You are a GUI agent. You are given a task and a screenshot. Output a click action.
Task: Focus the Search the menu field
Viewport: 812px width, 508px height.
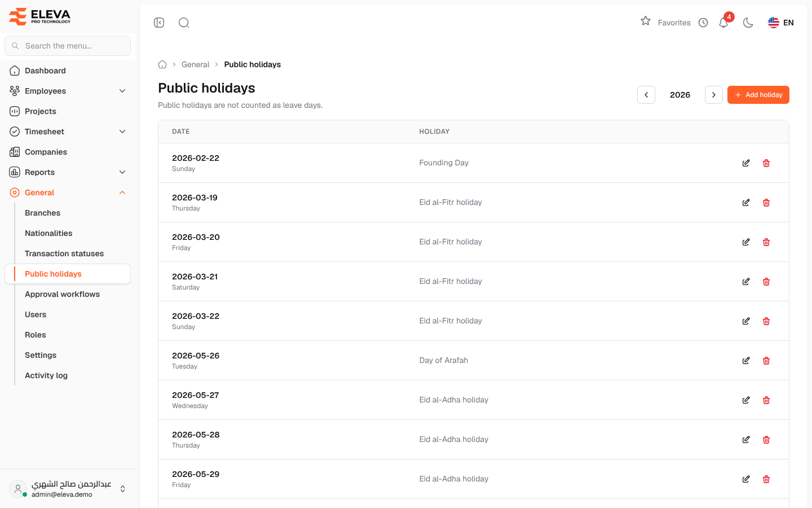[68, 46]
